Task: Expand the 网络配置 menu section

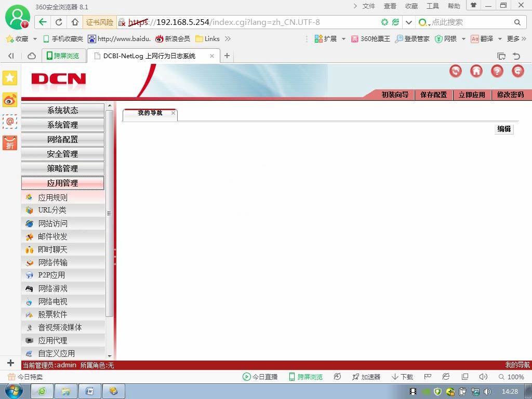Action: [63, 139]
